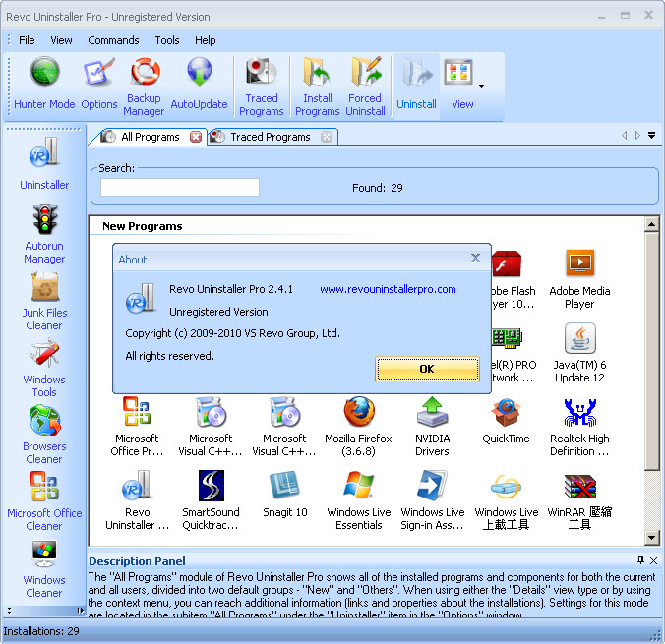Select the QuickTime program
Screen dimensions: 665x644
coord(506,421)
